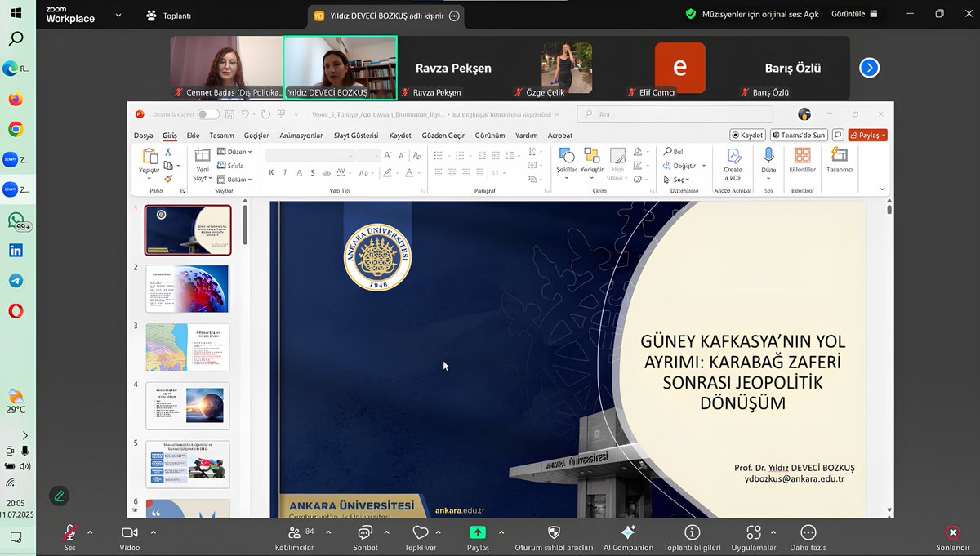Click the Bul find icon

(x=674, y=152)
